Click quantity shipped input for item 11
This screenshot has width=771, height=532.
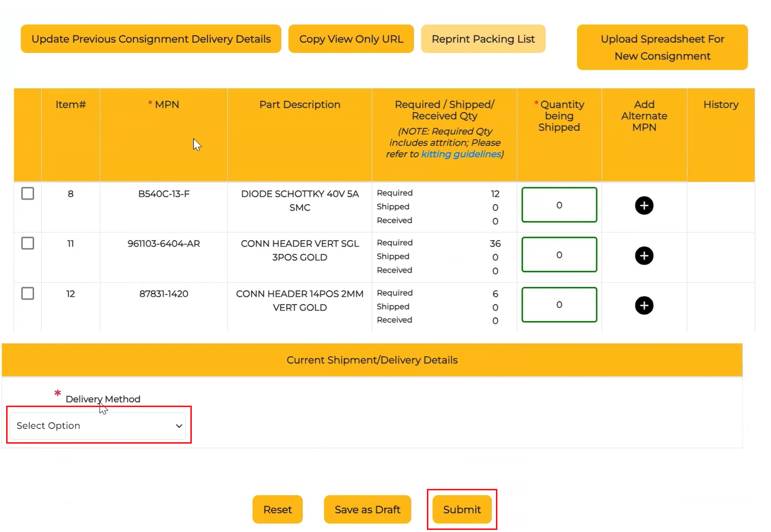click(x=559, y=255)
